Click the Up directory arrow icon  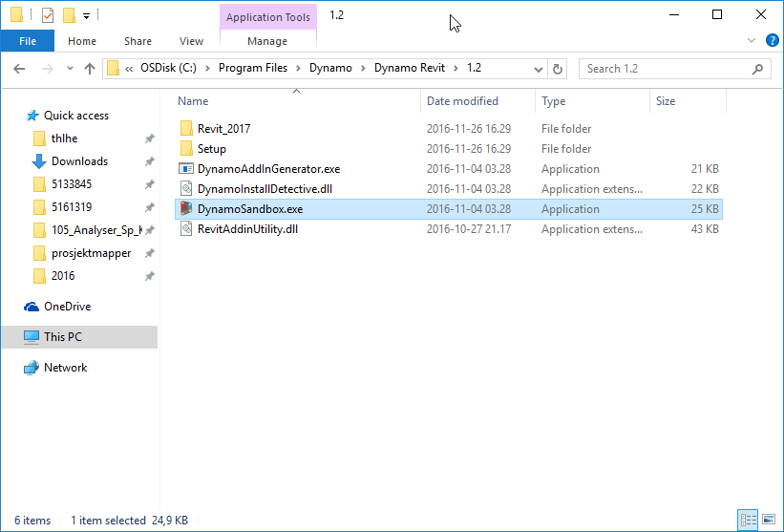point(90,69)
